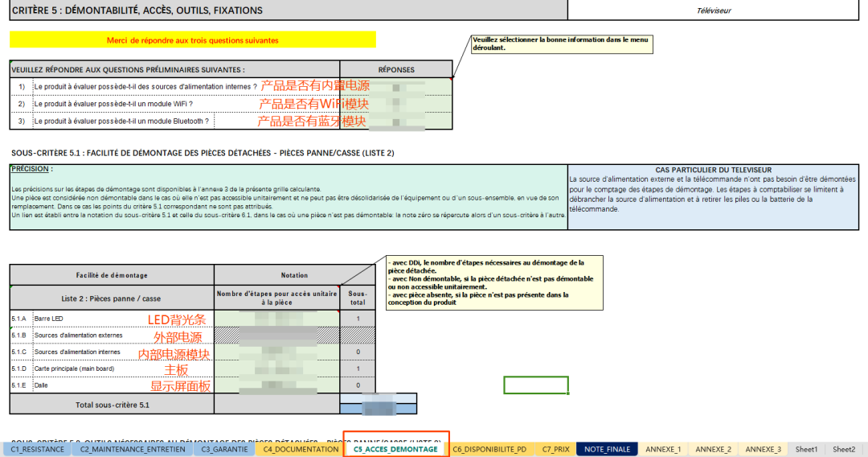Click the 'Sous-total' column header

(x=358, y=298)
